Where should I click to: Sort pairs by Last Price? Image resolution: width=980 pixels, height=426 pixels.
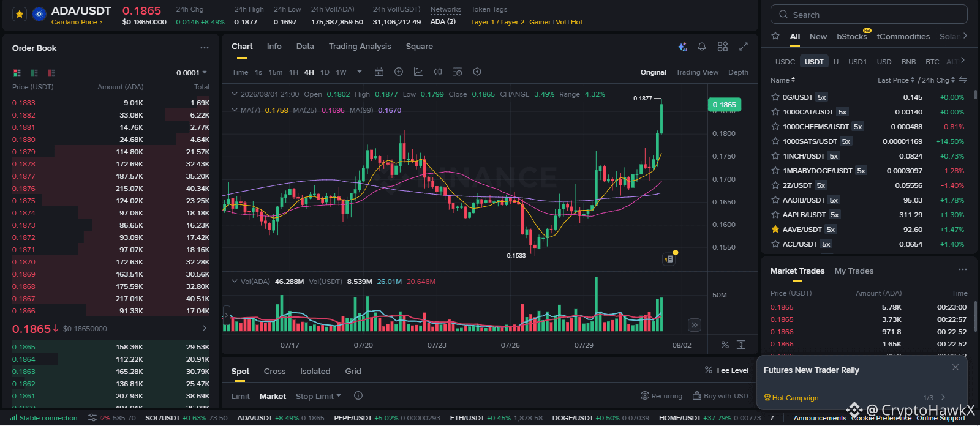896,80
